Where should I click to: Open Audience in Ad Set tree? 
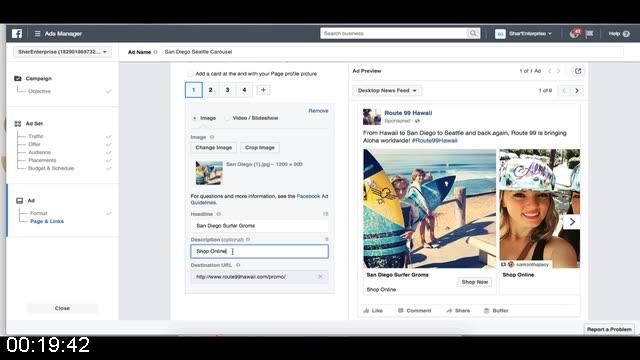tap(40, 152)
